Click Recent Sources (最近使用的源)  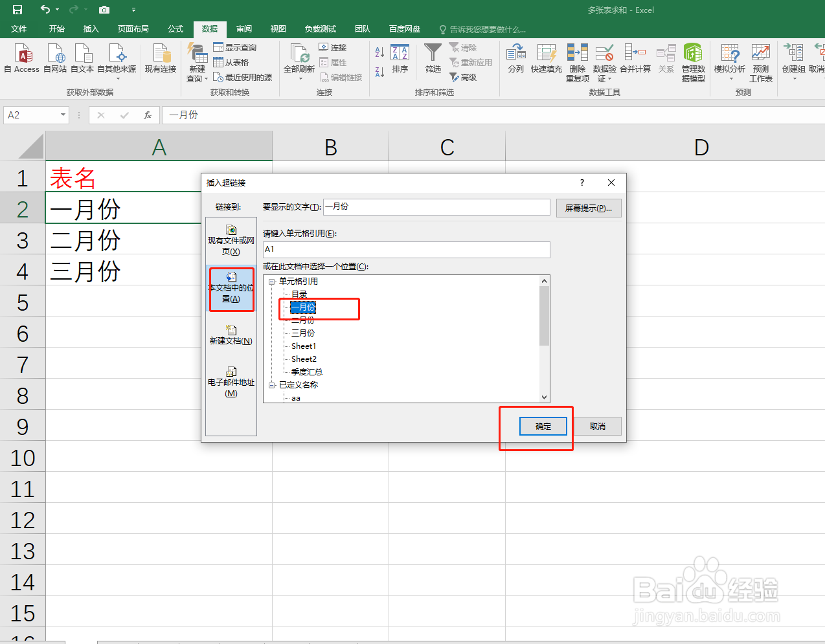(243, 77)
